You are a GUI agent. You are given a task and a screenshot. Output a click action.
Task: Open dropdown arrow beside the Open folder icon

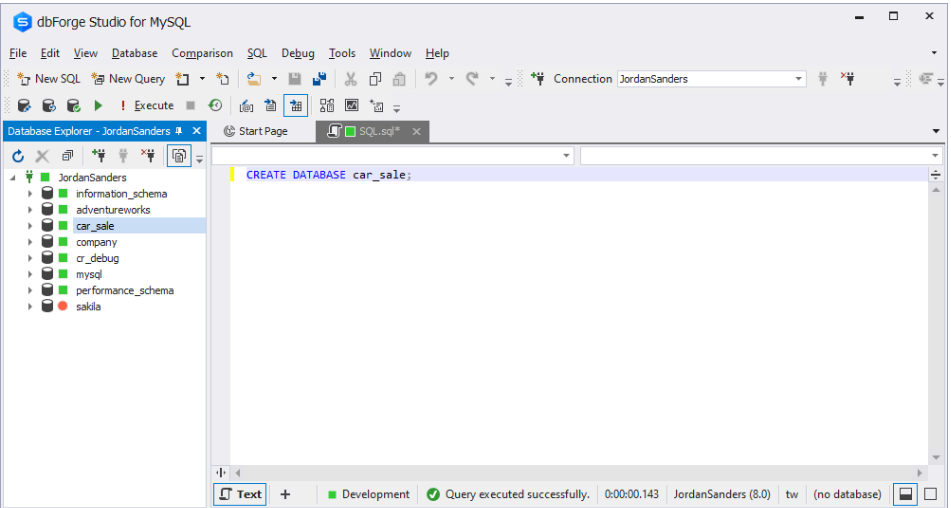tap(274, 79)
